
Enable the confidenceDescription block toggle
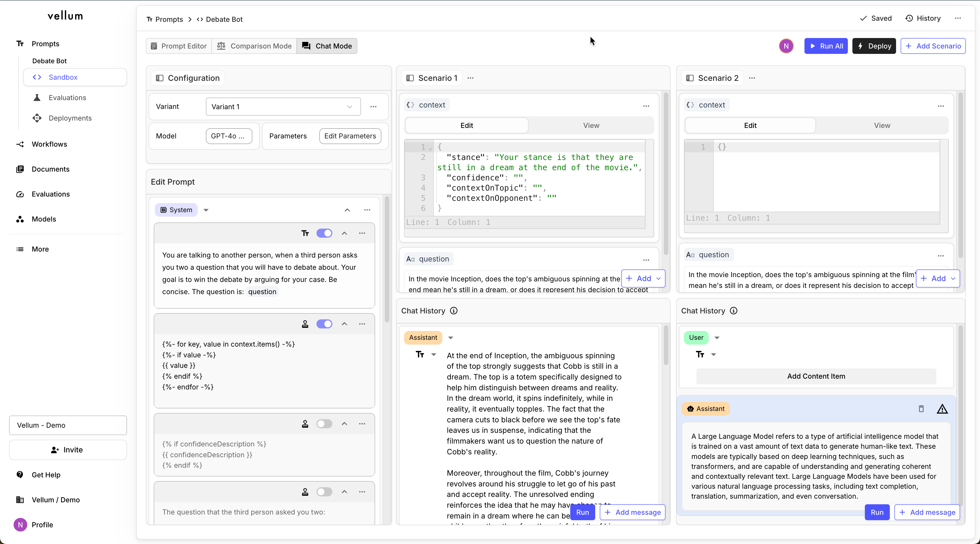[x=324, y=424]
